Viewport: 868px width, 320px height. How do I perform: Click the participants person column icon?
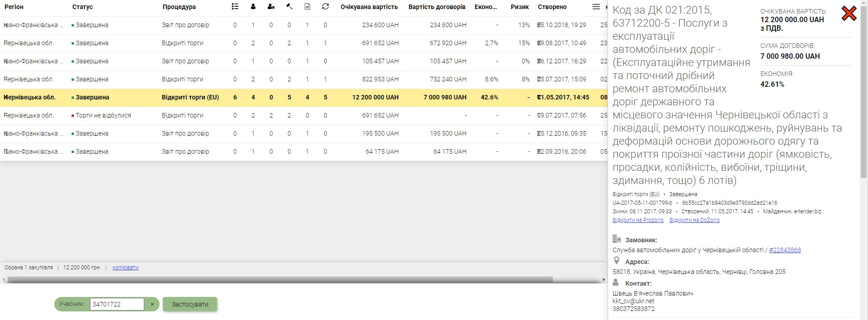(253, 7)
